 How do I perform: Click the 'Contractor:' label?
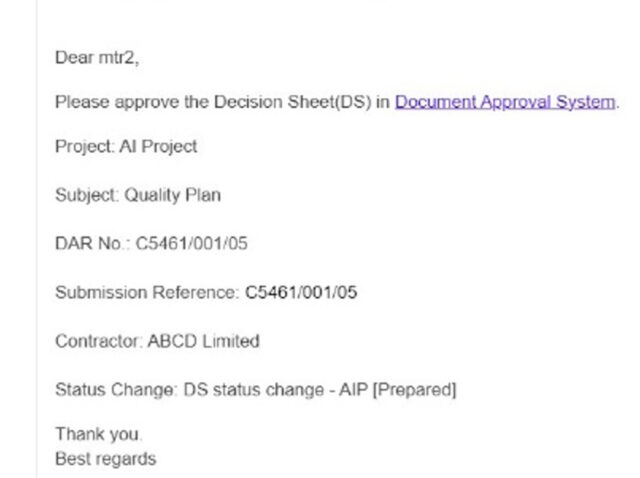tap(98, 341)
